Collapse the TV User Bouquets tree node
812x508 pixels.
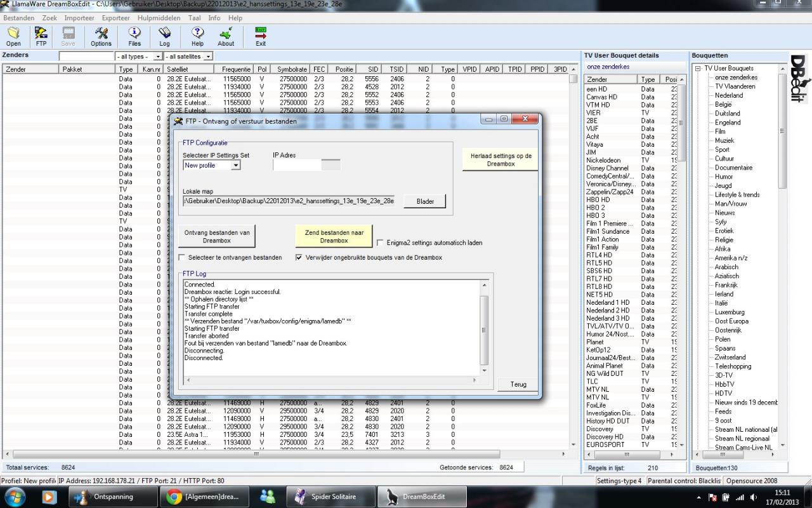pos(697,68)
